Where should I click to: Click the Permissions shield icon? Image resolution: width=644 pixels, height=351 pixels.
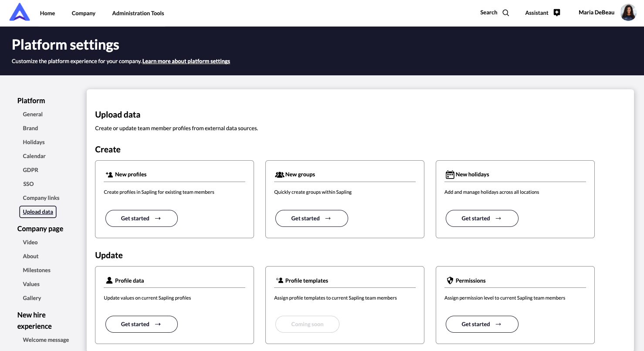tap(450, 280)
